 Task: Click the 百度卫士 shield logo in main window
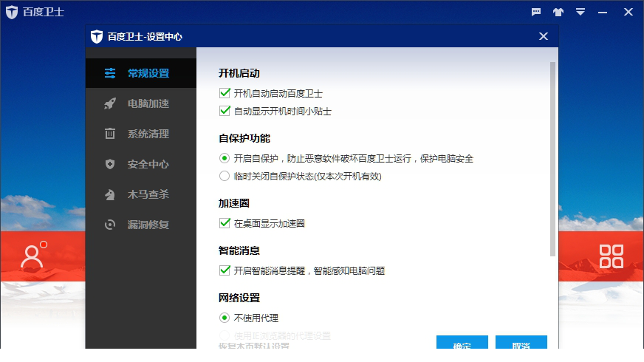tap(12, 12)
